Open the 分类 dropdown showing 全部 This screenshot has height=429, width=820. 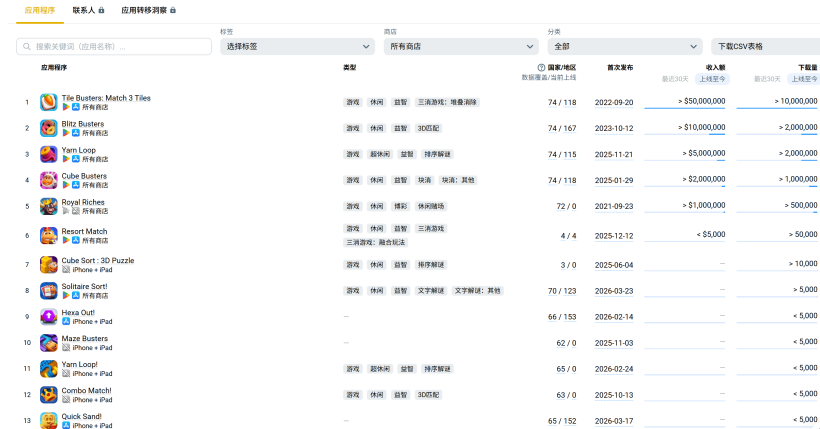pyautogui.click(x=625, y=46)
